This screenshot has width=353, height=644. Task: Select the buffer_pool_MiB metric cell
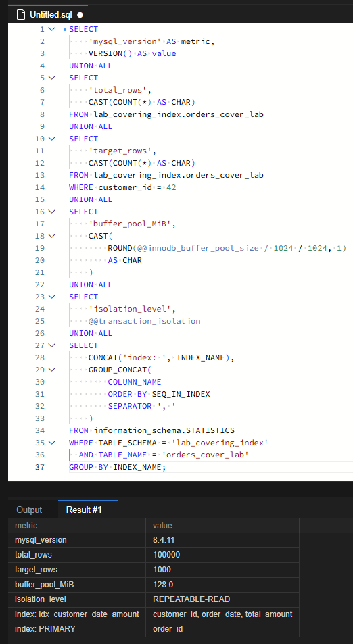point(77,585)
